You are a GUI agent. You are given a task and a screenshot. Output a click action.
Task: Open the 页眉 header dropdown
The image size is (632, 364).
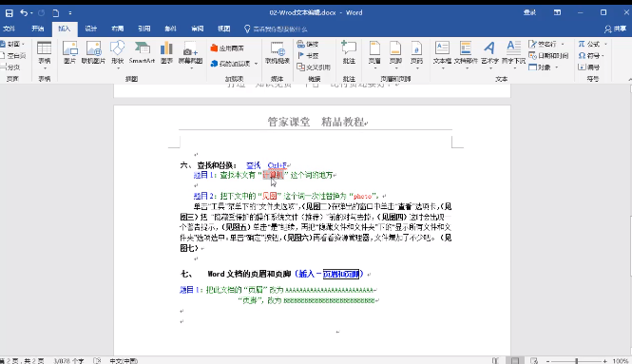[374, 53]
